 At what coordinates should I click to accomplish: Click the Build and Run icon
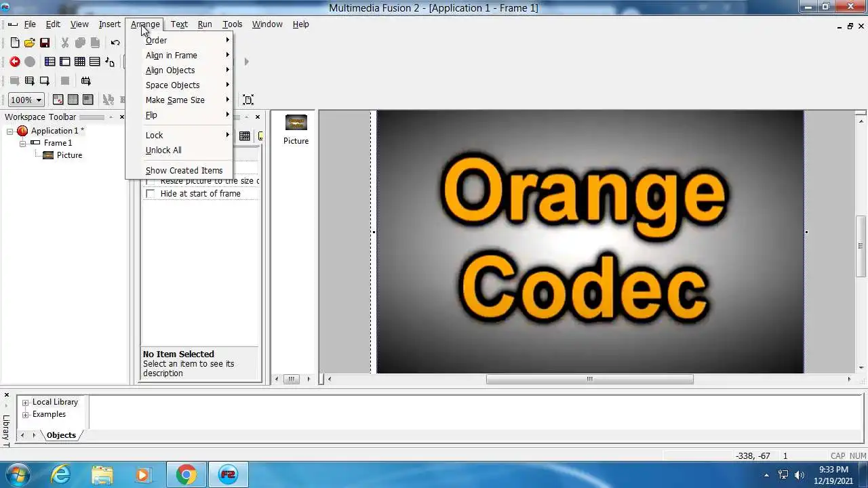[x=85, y=81]
